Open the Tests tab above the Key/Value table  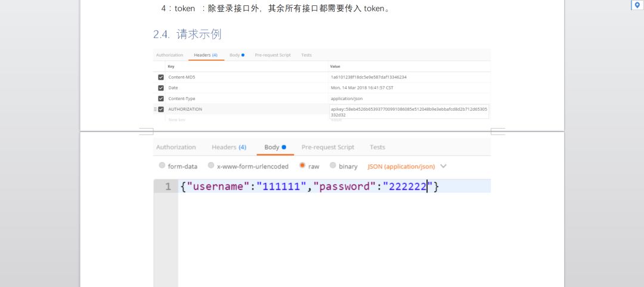coord(306,55)
